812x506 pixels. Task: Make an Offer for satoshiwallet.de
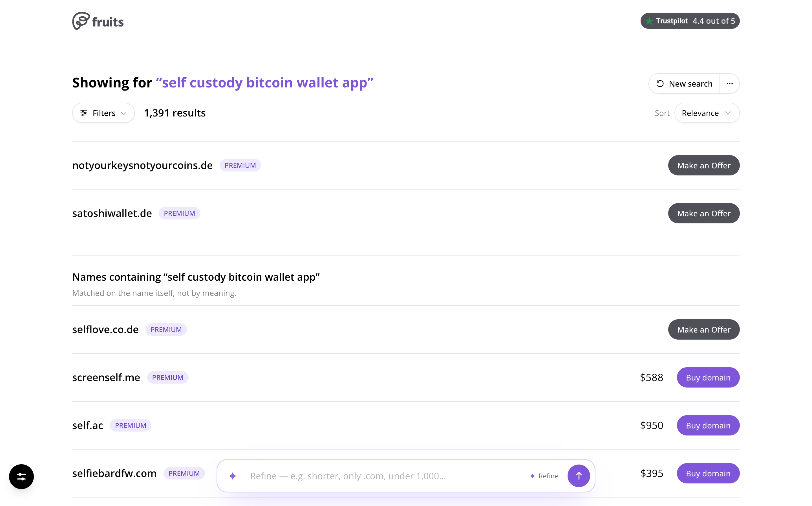[x=704, y=213]
